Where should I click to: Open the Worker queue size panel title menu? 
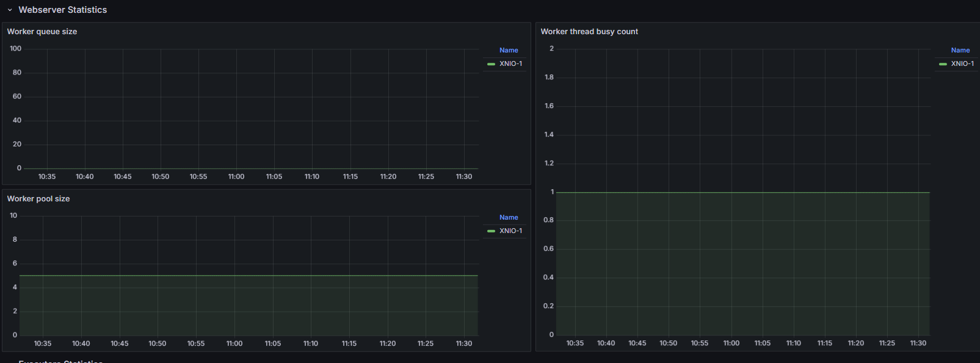(x=42, y=32)
